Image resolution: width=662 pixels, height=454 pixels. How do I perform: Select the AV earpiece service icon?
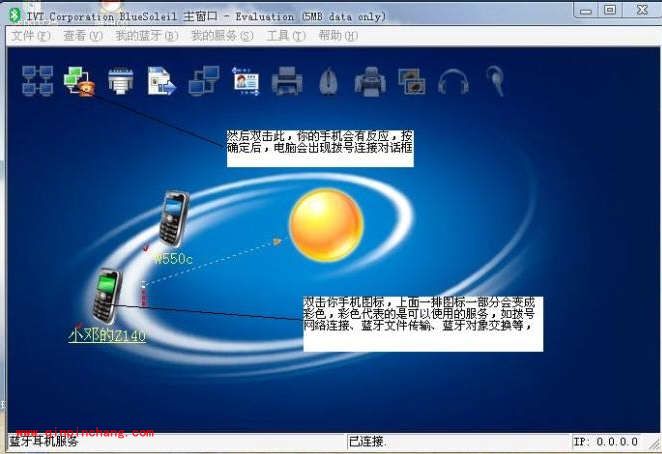(494, 79)
